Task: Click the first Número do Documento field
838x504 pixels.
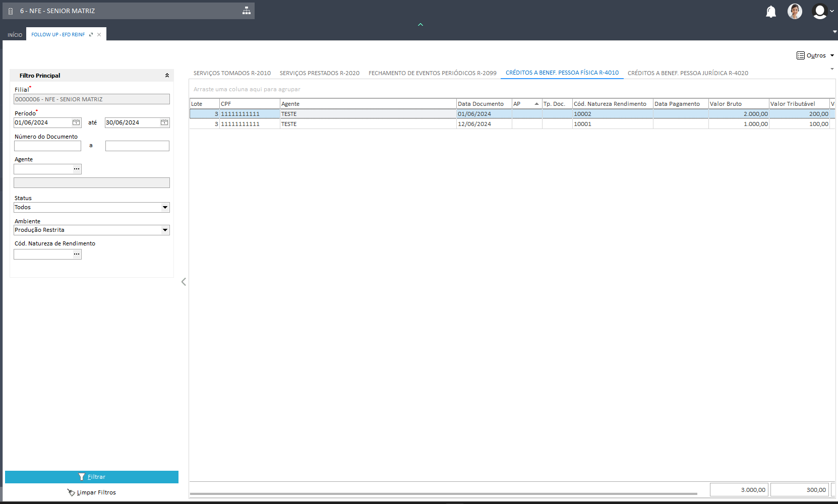Action: coord(47,146)
